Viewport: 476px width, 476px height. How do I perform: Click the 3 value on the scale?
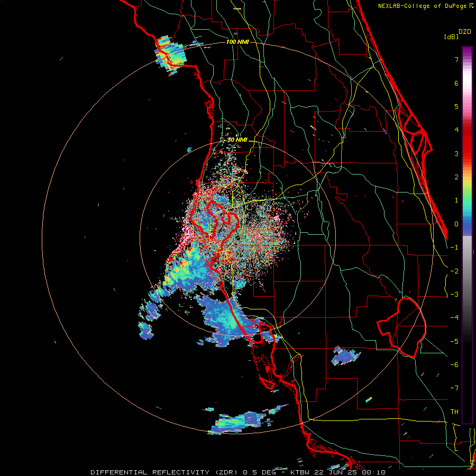(456, 153)
